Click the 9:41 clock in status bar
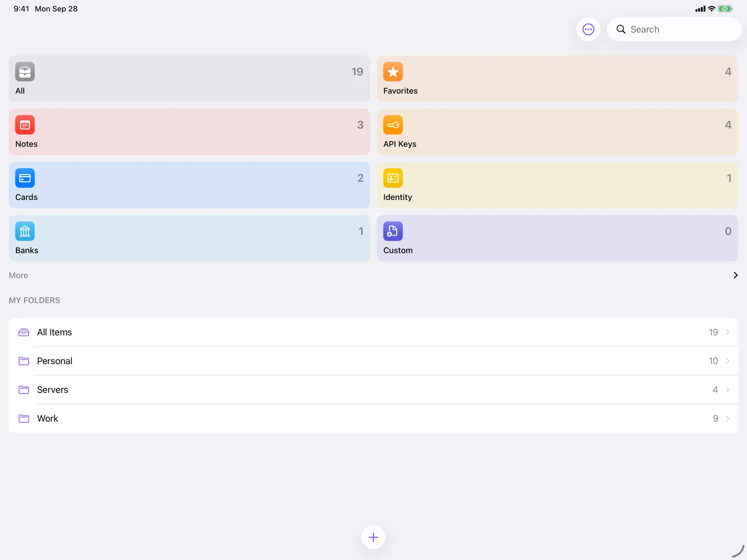The height and width of the screenshot is (560, 747). (x=21, y=9)
